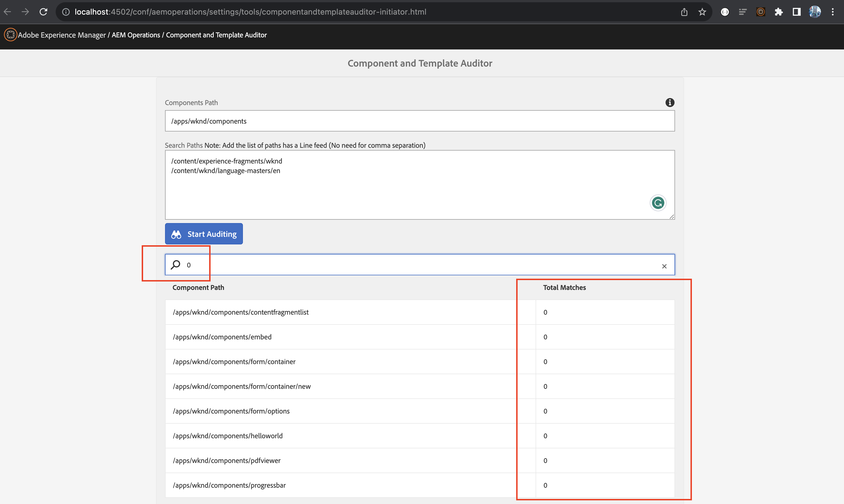Show info for Components Path

coord(670,103)
